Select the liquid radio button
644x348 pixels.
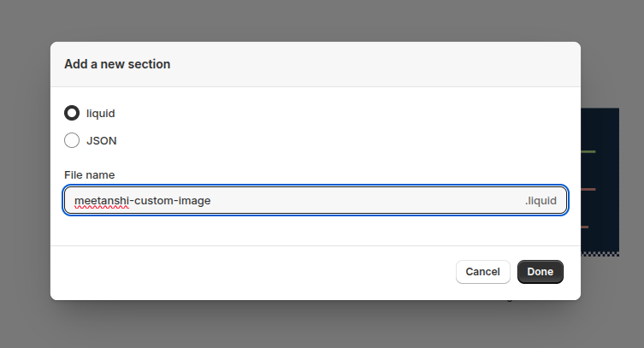(x=72, y=113)
